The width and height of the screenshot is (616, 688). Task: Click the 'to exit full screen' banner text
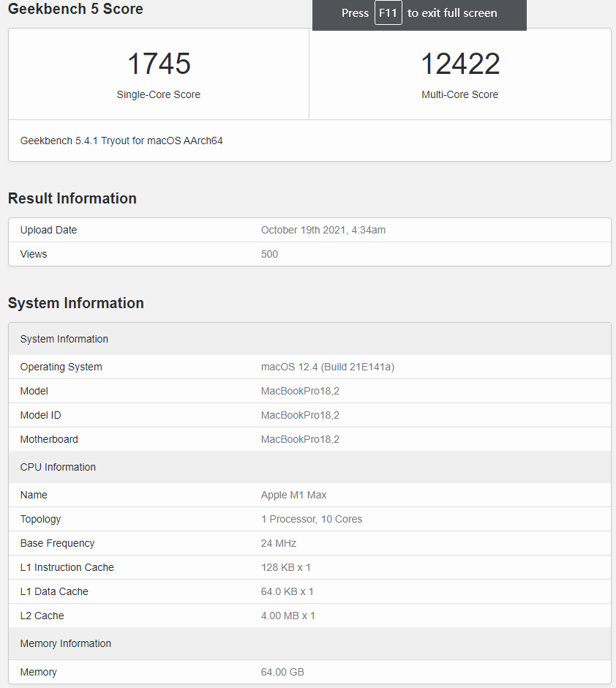[452, 13]
